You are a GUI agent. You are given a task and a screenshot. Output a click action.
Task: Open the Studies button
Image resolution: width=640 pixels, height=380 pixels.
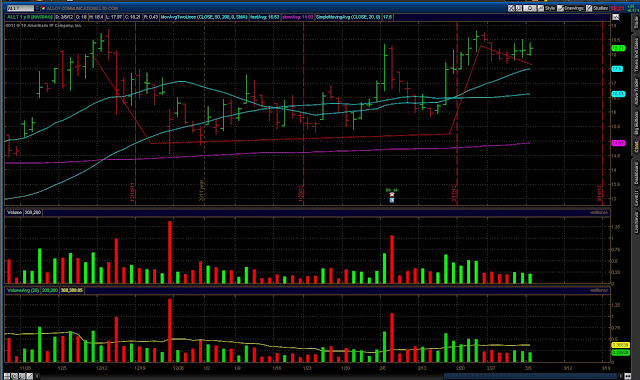coord(597,8)
